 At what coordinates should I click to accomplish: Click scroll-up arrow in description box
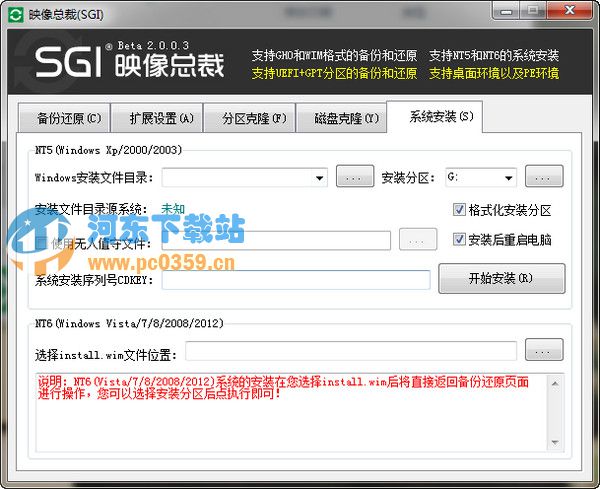click(x=555, y=383)
